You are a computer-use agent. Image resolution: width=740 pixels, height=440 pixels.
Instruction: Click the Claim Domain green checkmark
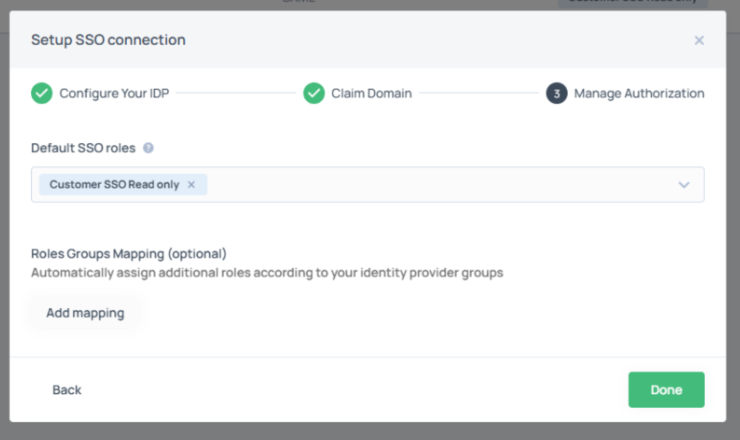tap(314, 93)
